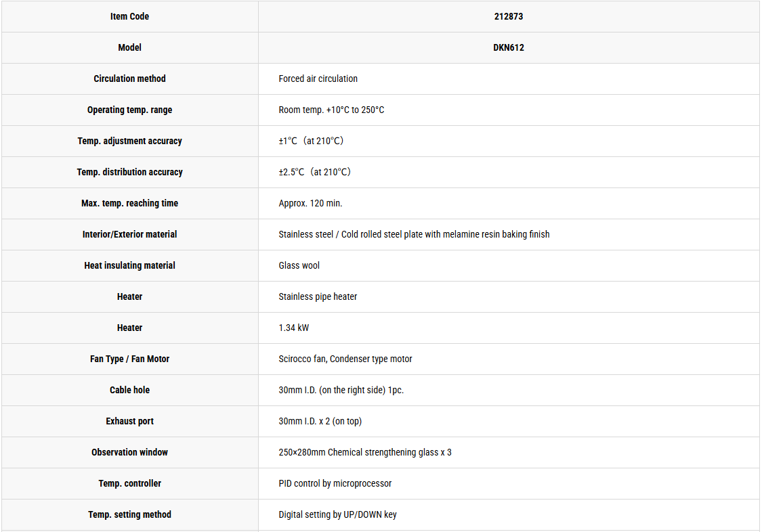Click the Circulation method label
The height and width of the screenshot is (532, 762).
pyautogui.click(x=130, y=79)
